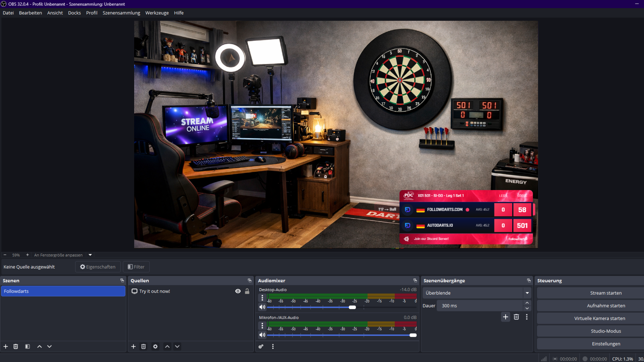Open Einstellungen from the Steuerung panel

click(606, 344)
